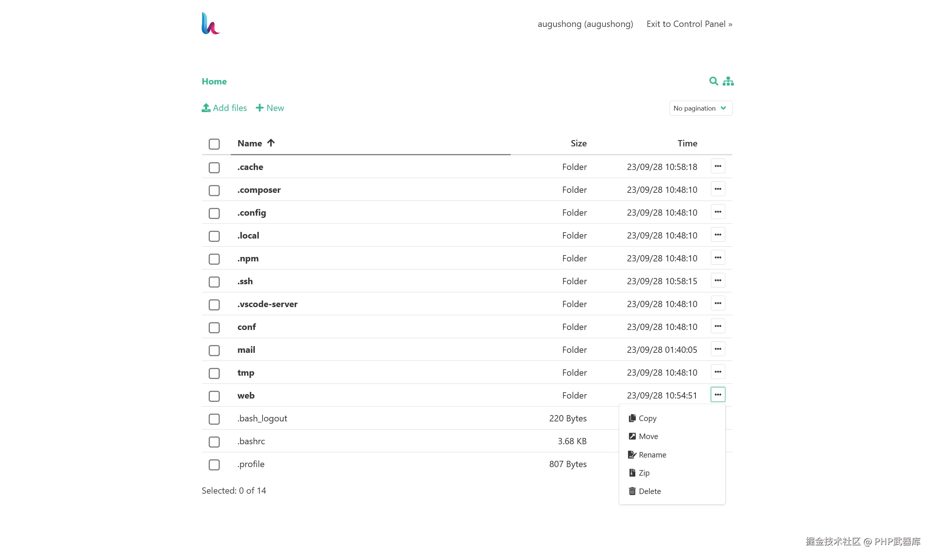
Task: Choose Rename from the context menu
Action: 652,455
